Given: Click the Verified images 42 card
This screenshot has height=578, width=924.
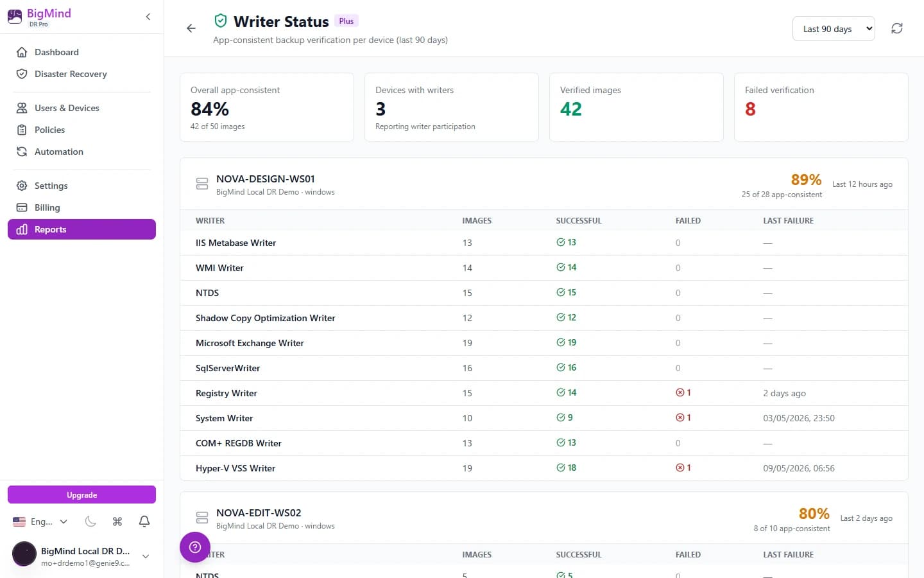Looking at the screenshot, I should (637, 107).
